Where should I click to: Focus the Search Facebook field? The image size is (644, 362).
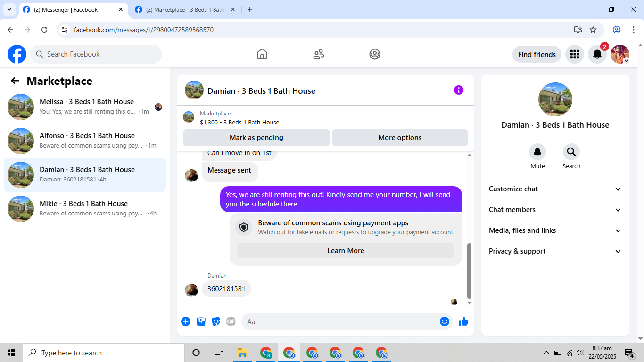pyautogui.click(x=96, y=54)
